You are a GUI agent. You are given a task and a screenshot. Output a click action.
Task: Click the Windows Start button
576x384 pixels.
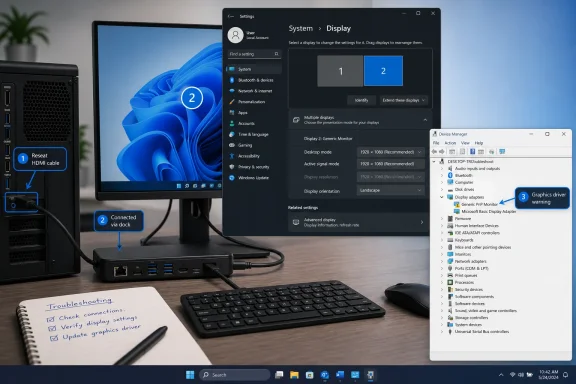(190, 375)
